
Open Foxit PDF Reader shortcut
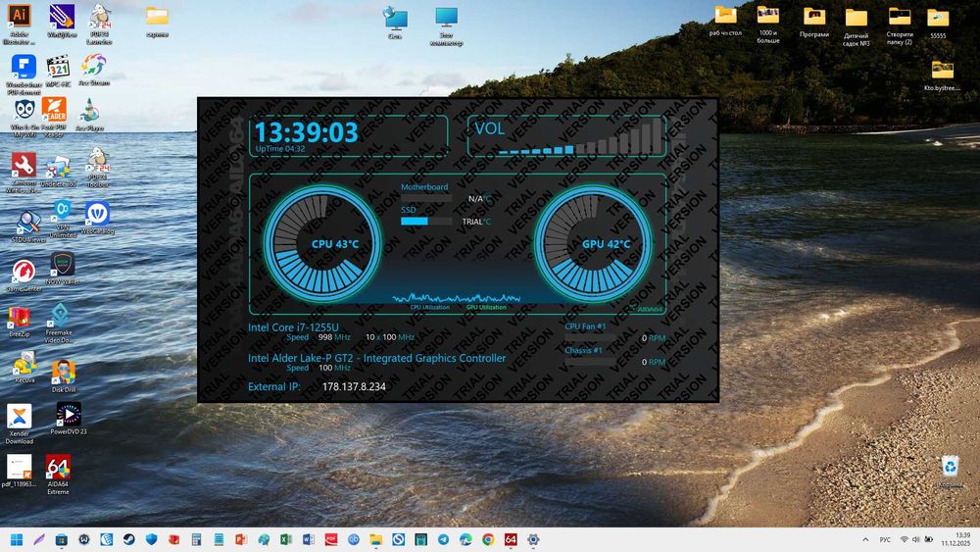54,117
